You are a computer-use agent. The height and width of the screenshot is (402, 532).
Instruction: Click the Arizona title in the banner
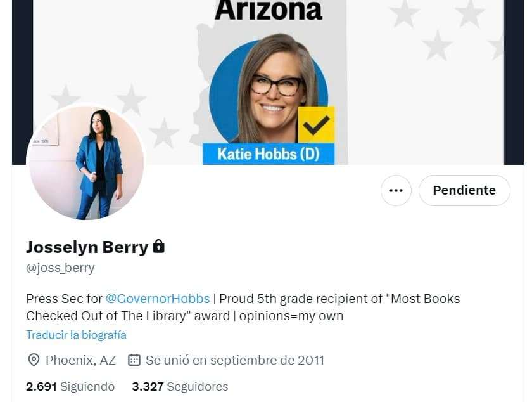click(x=269, y=10)
